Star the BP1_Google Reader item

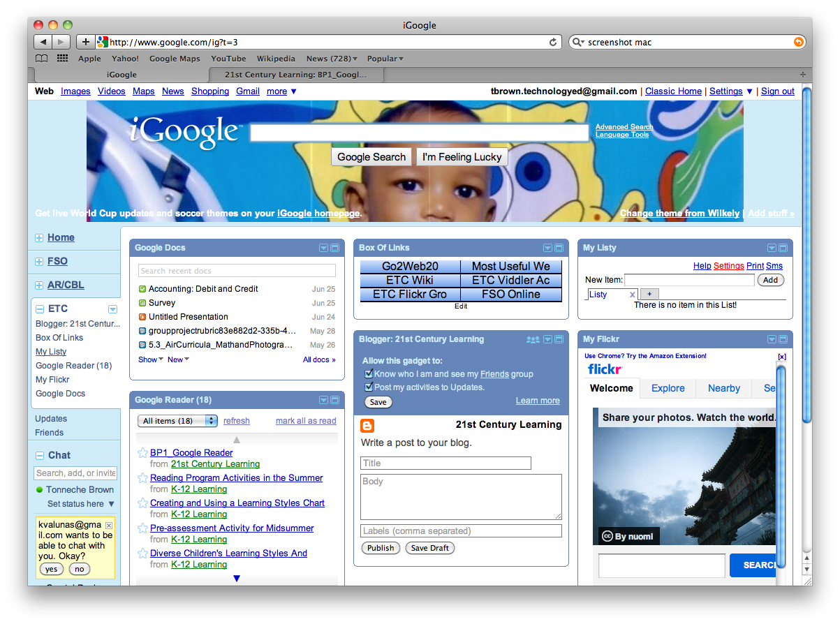coord(143,453)
